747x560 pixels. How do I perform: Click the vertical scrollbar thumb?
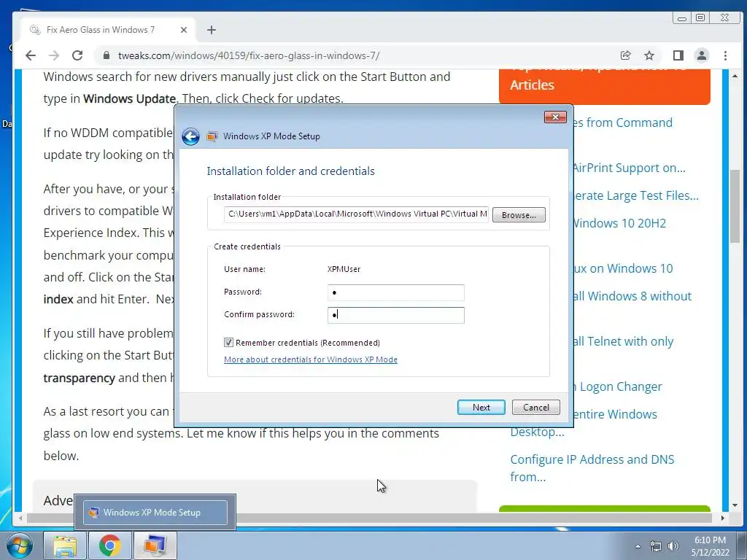[x=735, y=206]
